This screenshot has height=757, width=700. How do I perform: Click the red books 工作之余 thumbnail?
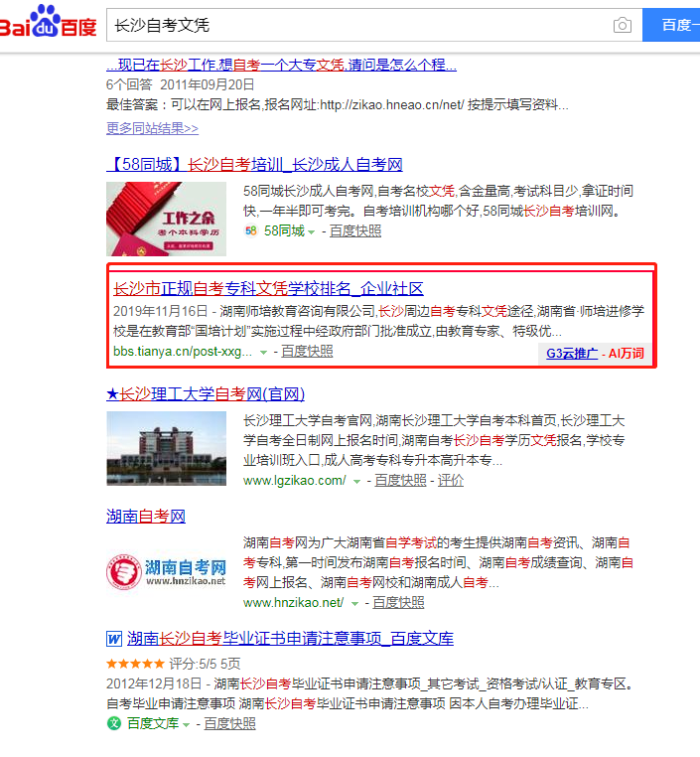(x=166, y=219)
